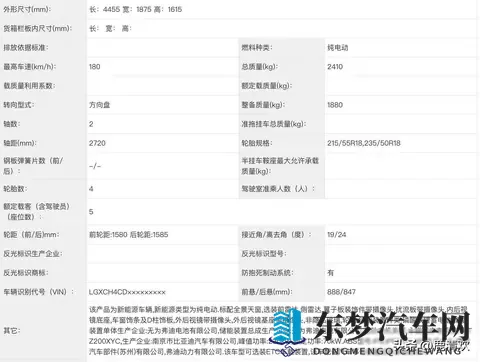Click the 最高车速(km/h) label
The image size is (480, 362).
(30, 67)
